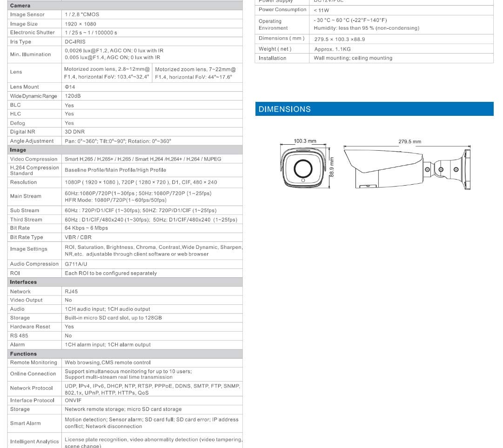Click the Intelligent Analytics row label

tap(34, 441)
